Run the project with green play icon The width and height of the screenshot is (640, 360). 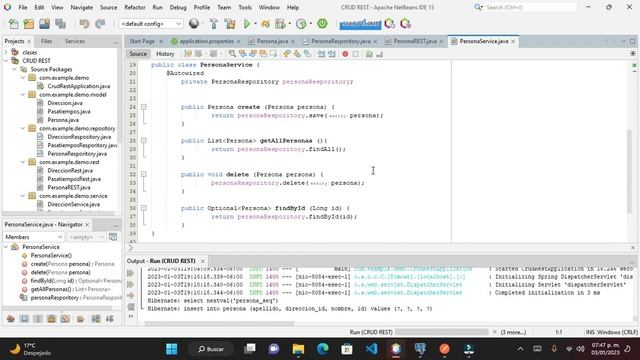[247, 24]
